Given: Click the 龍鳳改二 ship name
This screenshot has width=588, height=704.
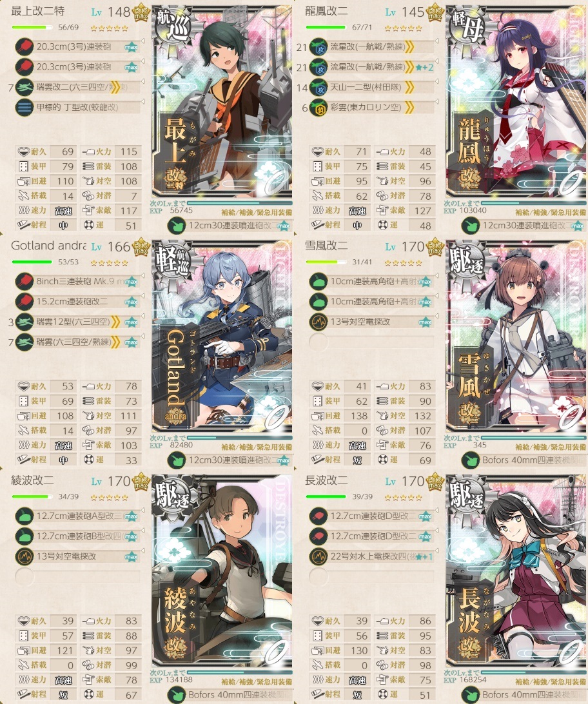Looking at the screenshot, I should pos(326,11).
